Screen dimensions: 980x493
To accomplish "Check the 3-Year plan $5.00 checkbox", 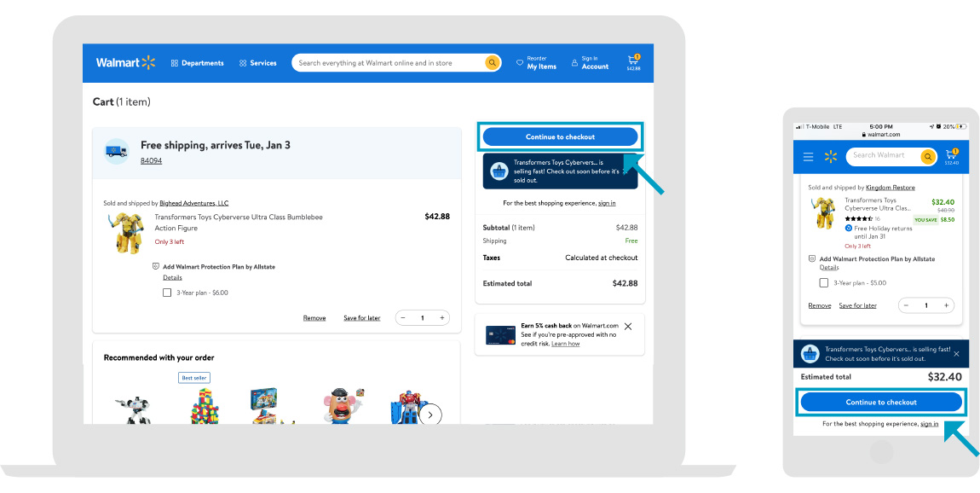I will (x=824, y=283).
